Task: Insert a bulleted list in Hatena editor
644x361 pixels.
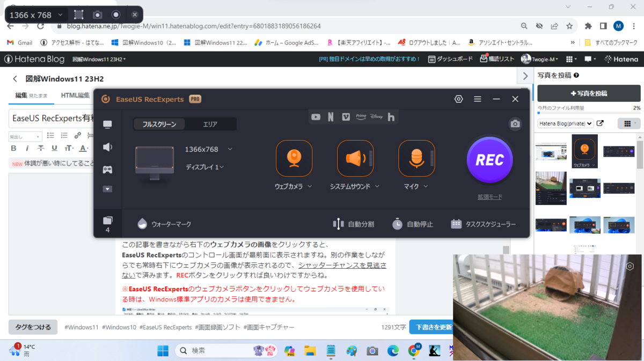Action: click(x=51, y=136)
